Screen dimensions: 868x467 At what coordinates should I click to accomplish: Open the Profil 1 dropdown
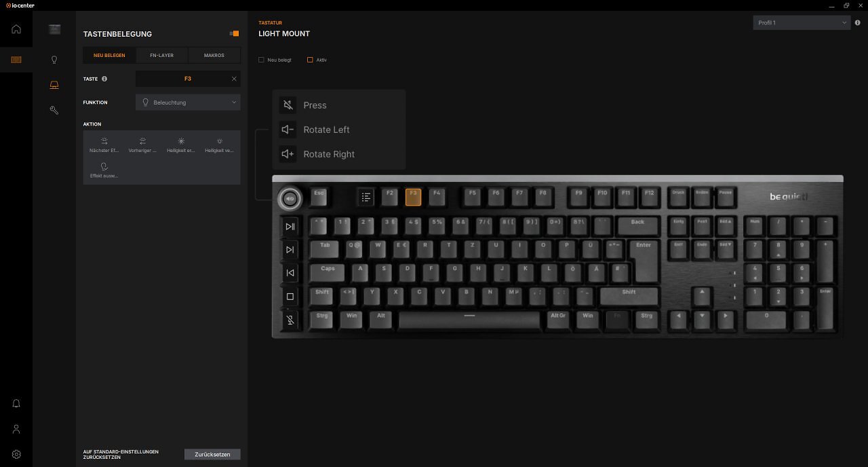(802, 22)
